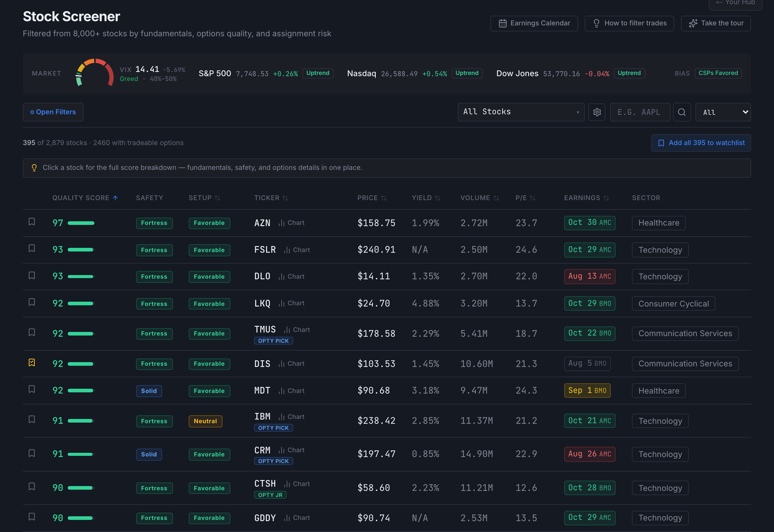Sort by Yield column
The image size is (774, 532).
click(x=426, y=198)
